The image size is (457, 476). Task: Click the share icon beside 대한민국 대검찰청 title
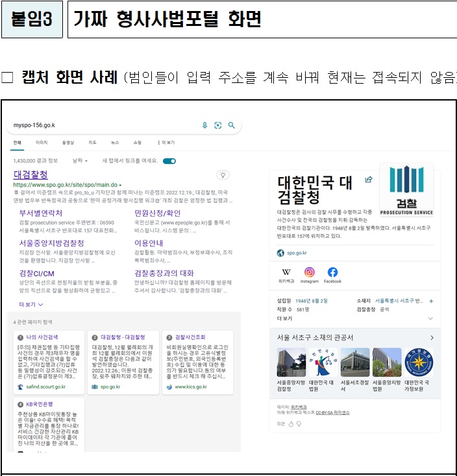pos(368,180)
